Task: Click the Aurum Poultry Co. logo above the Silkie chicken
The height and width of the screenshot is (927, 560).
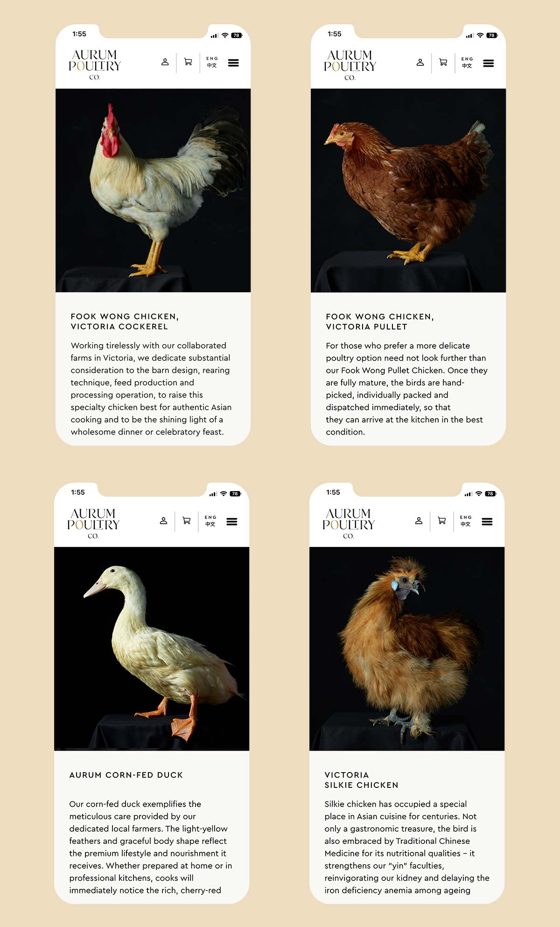Action: [349, 523]
